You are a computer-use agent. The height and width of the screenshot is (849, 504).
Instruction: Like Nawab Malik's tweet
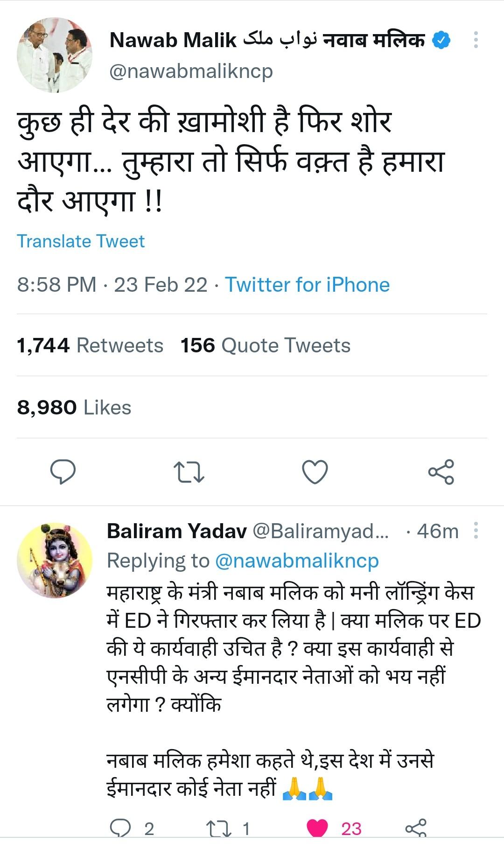[x=315, y=471]
